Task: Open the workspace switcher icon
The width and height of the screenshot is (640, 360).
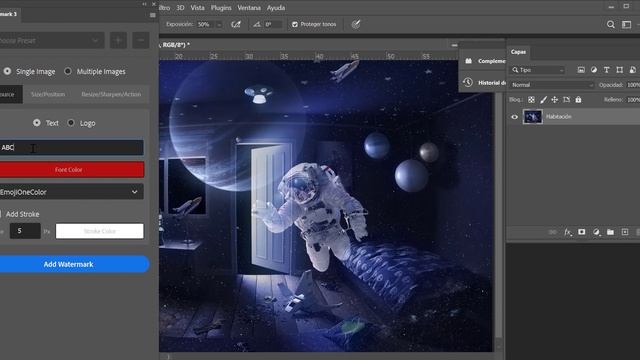Action: 627,24
